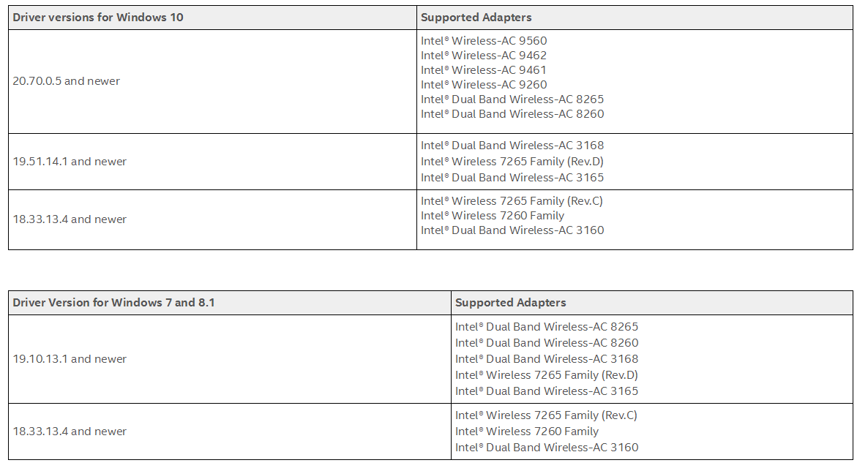Image resolution: width=868 pixels, height=471 pixels.
Task: Select Wireless 7265 Family (Rev.D) in first table
Action: pyautogui.click(x=512, y=161)
